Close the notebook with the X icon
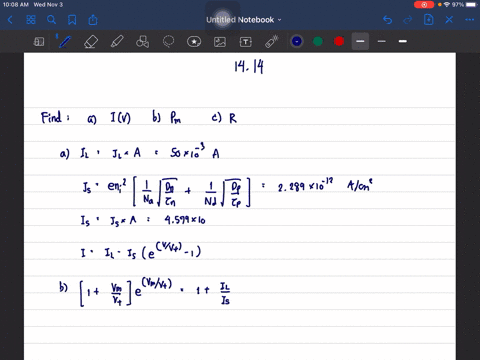 pyautogui.click(x=449, y=20)
